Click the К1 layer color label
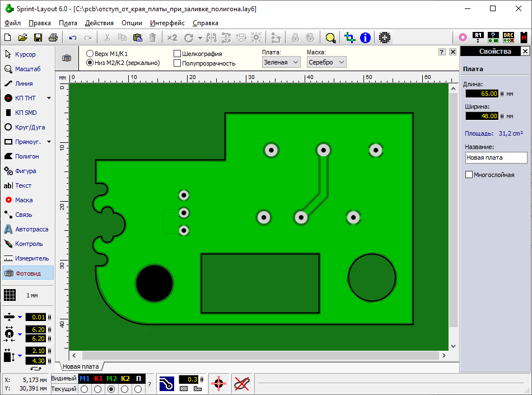Image resolution: width=532 pixels, height=395 pixels. tap(98, 378)
